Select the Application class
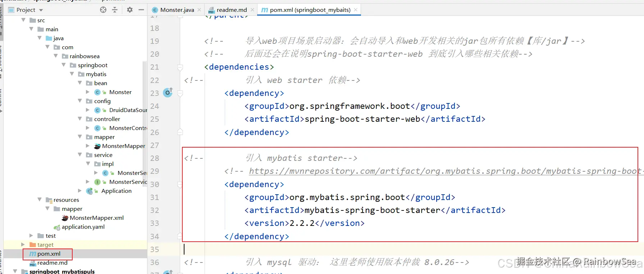The width and height of the screenshot is (644, 274). pos(116,191)
